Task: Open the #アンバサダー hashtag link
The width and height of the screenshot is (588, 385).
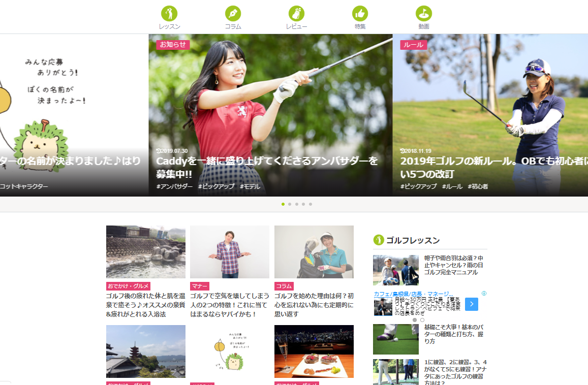Action: (174, 186)
